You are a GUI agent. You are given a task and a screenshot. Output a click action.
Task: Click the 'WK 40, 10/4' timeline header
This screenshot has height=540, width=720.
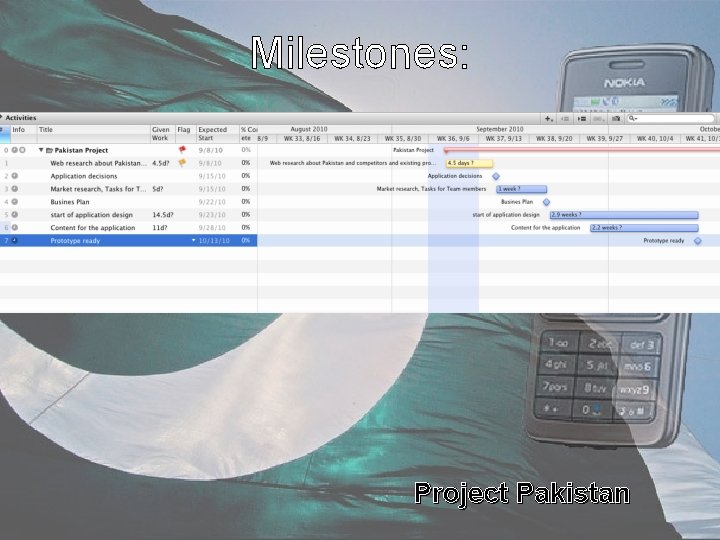point(655,138)
